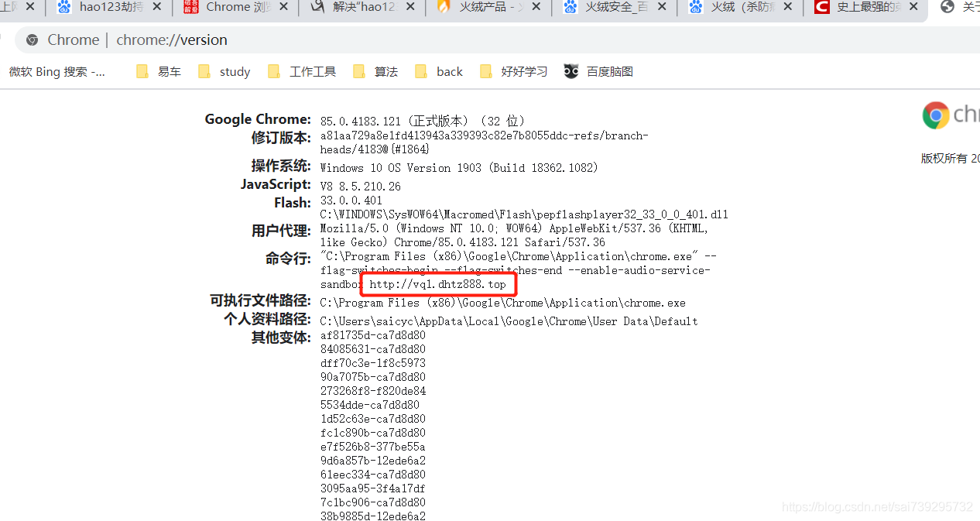Image resolution: width=980 pixels, height=521 pixels.
Task: Switch to the 火绒产品 tab
Action: pyautogui.click(x=487, y=8)
